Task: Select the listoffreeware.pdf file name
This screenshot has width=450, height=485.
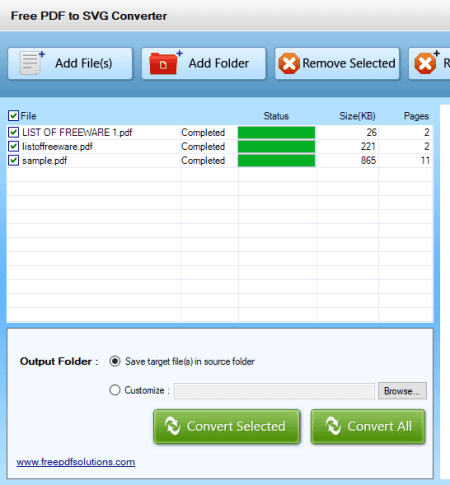Action: coord(57,146)
